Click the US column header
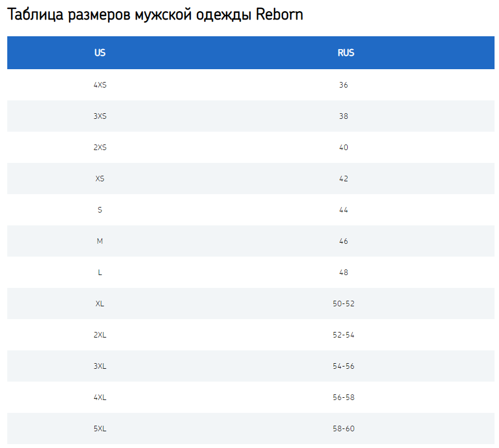This screenshot has width=499, height=448. [100, 53]
